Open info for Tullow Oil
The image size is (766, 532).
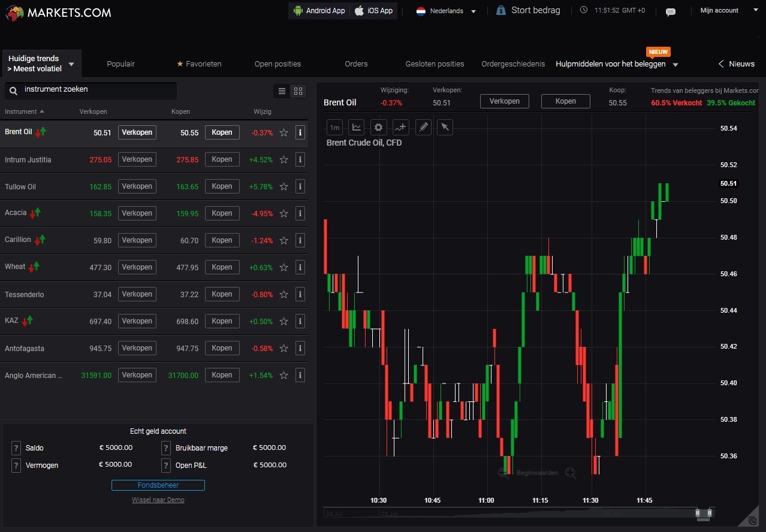tap(300, 186)
